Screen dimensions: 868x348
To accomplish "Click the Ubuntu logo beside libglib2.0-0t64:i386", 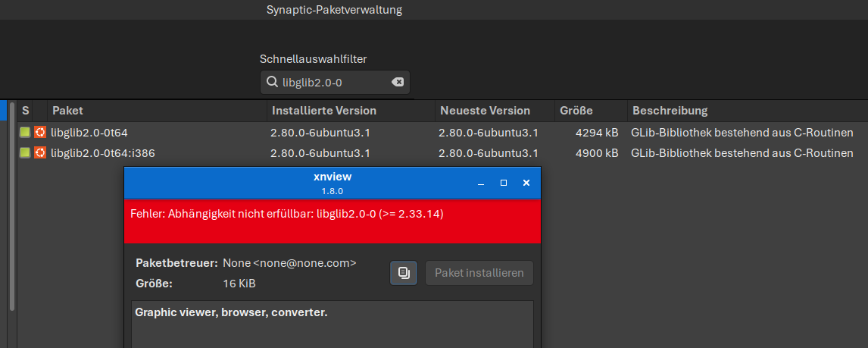I will coord(40,152).
